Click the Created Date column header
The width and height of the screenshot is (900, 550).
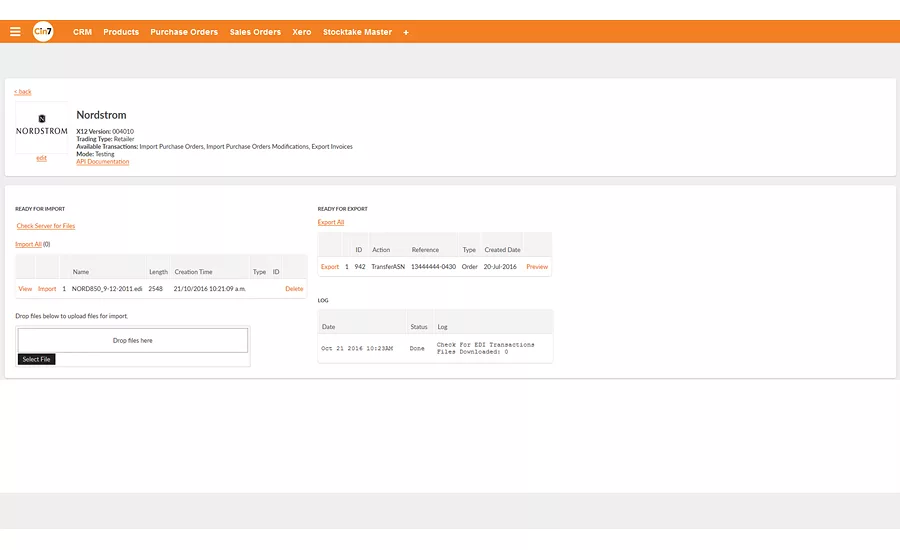[502, 250]
